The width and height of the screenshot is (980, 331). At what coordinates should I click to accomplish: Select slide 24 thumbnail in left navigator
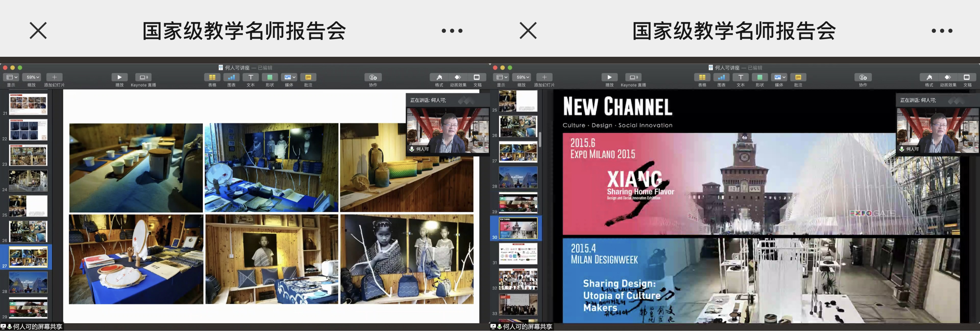click(x=28, y=180)
